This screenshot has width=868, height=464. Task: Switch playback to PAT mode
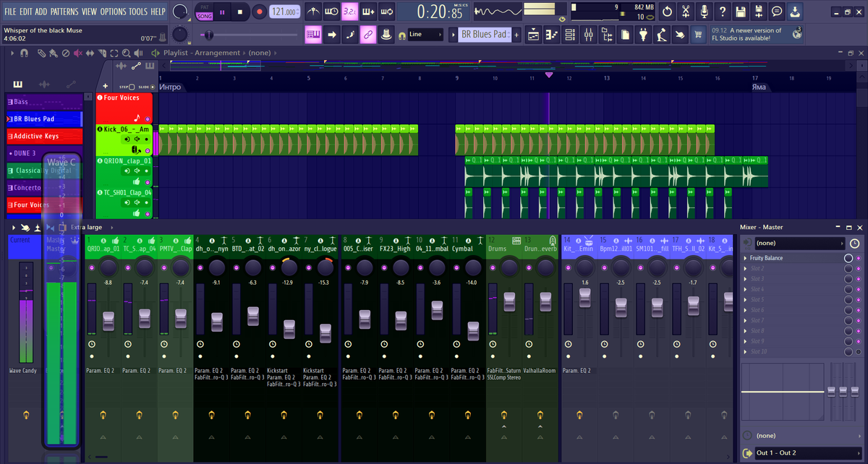pyautogui.click(x=205, y=7)
